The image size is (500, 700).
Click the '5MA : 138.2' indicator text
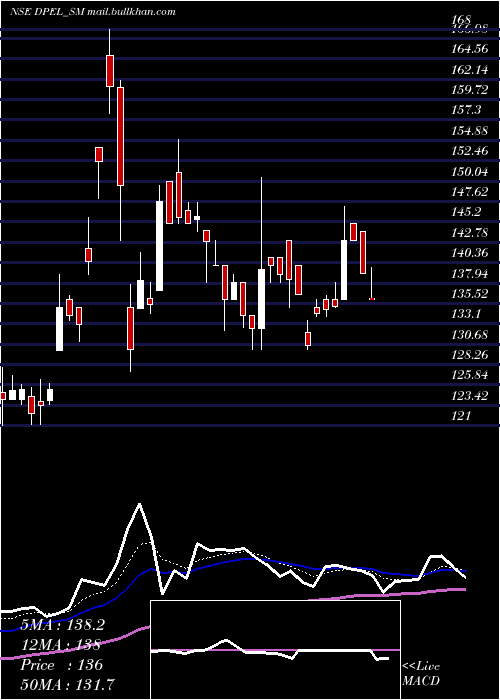[62, 625]
